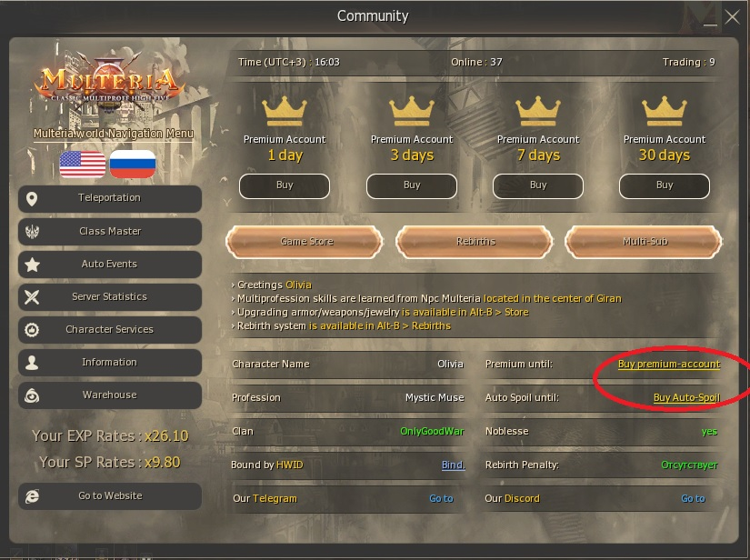Open Server Statistics
This screenshot has width=750, height=560.
109,297
